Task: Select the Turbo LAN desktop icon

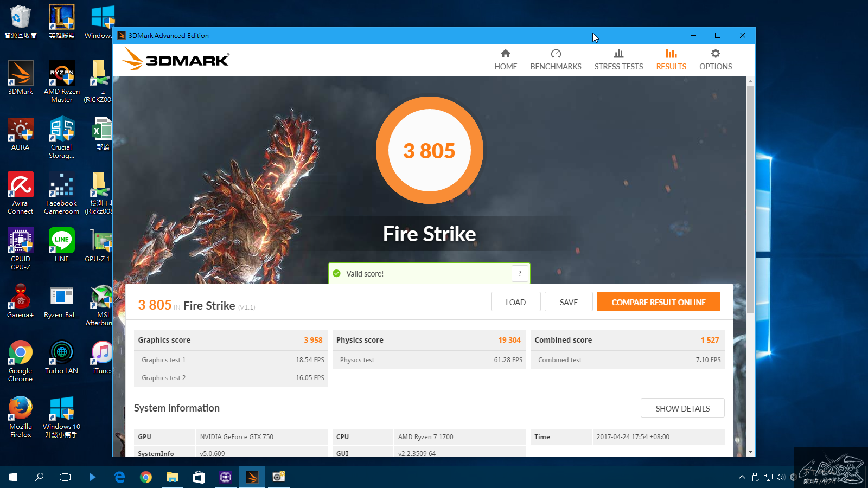Action: [x=62, y=357]
